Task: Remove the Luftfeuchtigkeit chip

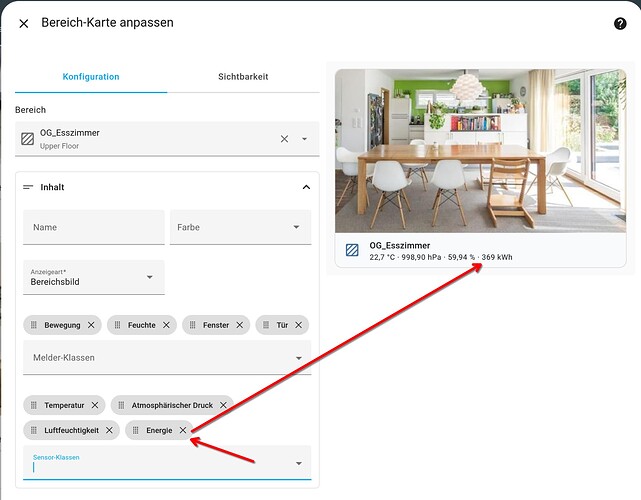Action: coord(109,430)
